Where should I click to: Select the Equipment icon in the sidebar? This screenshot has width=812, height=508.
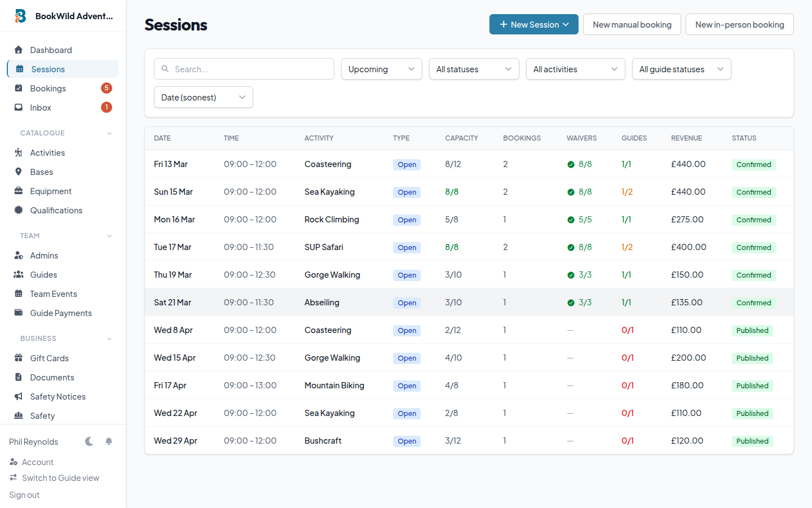pos(19,191)
